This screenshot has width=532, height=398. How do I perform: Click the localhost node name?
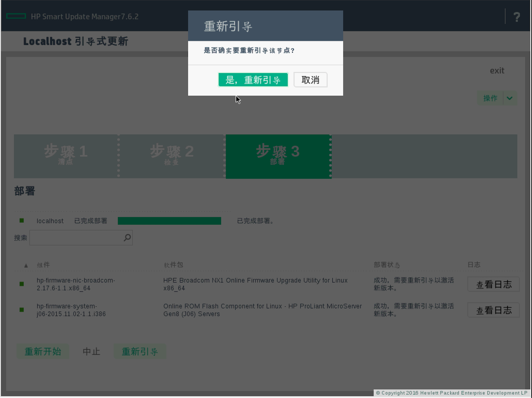click(x=50, y=221)
